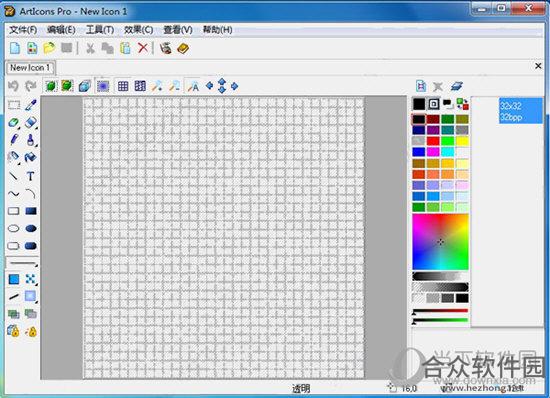Delete using the red X icon
The image size is (550, 398).
coord(143,48)
